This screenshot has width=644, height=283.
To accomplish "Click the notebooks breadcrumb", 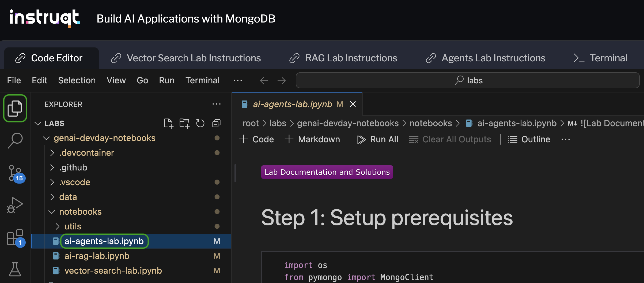I will (431, 123).
